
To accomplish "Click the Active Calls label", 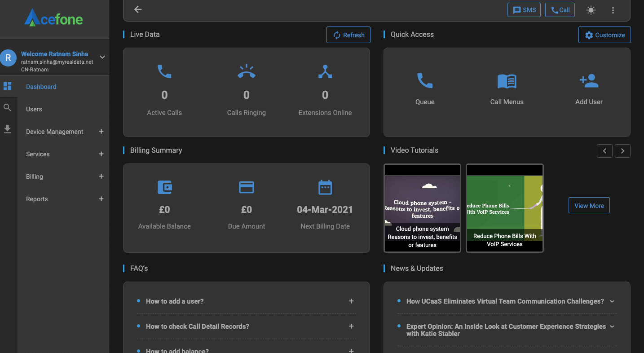I will tap(164, 113).
